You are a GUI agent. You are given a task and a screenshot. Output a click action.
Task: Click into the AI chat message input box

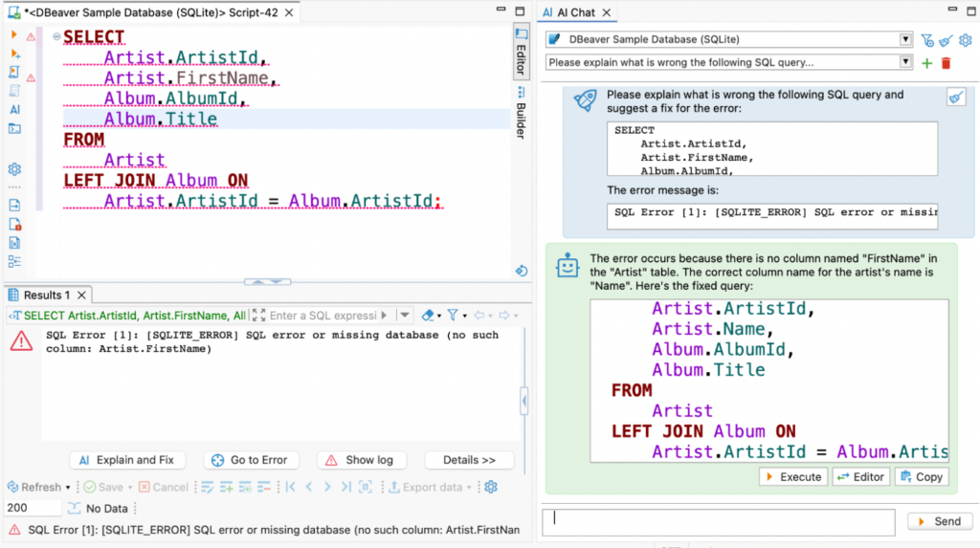tap(719, 522)
